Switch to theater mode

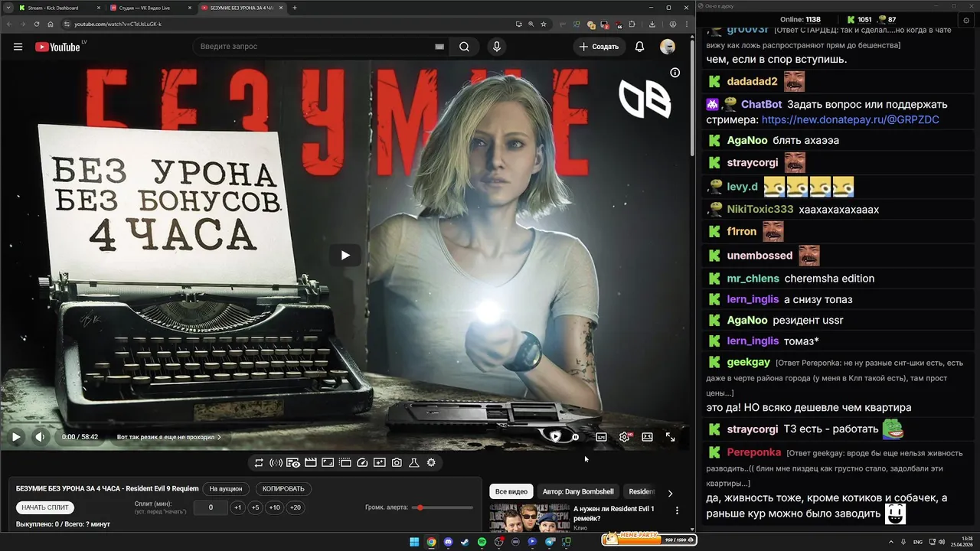(x=648, y=437)
